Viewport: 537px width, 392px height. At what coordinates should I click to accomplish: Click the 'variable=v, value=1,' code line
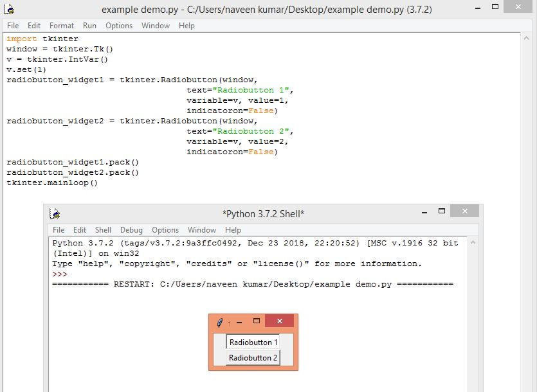tap(238, 100)
